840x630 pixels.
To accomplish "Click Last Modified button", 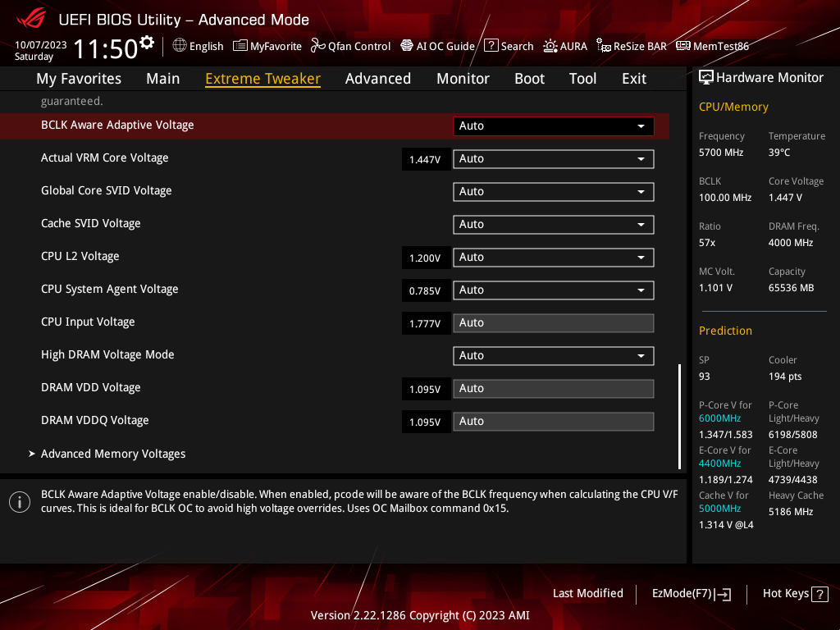I will click(x=587, y=593).
